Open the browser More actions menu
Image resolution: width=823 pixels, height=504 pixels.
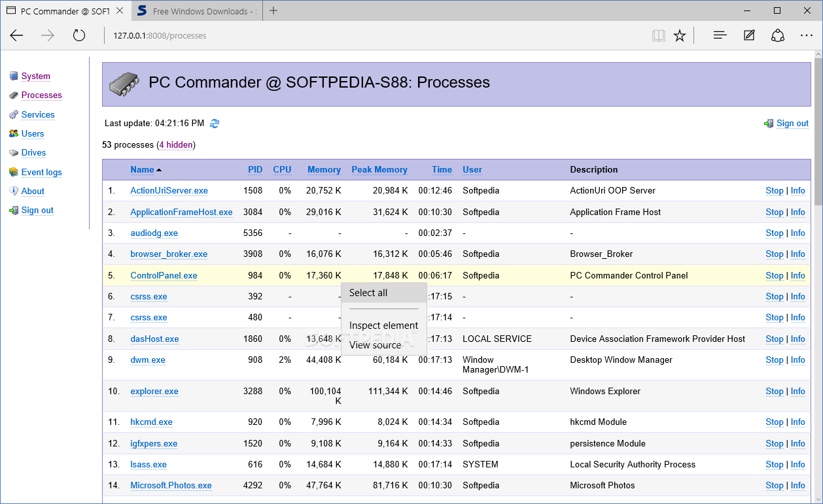[x=806, y=35]
